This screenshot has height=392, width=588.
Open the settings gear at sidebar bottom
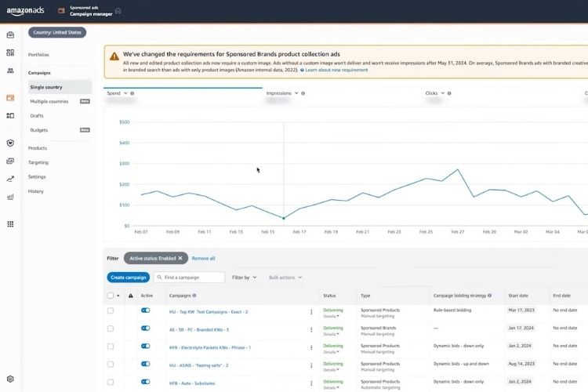click(x=10, y=379)
